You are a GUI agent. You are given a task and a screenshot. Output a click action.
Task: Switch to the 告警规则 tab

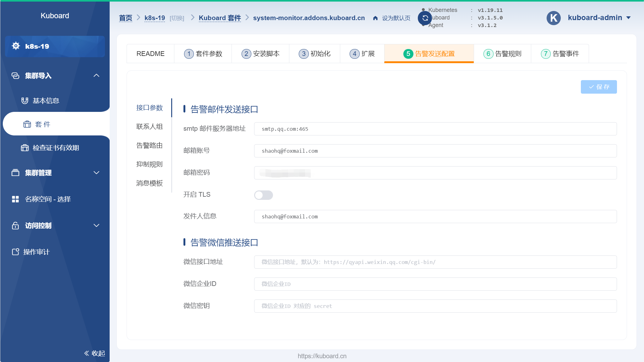[502, 53]
